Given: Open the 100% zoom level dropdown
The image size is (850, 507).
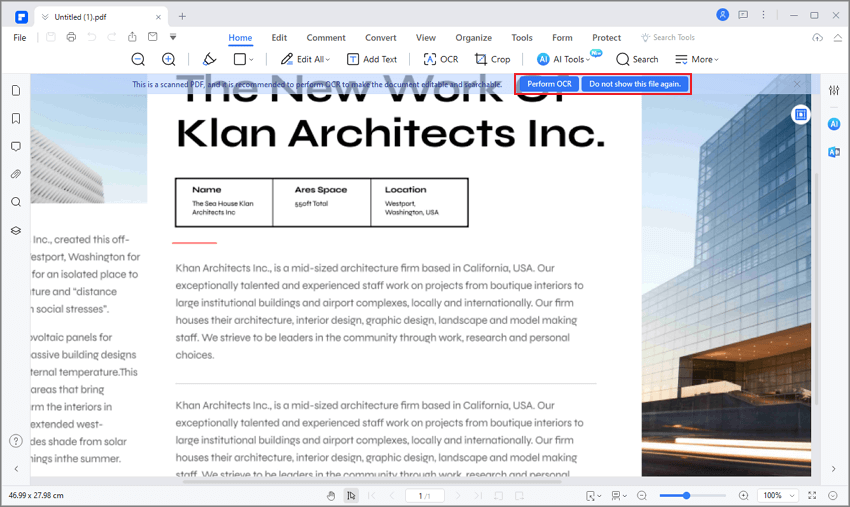Looking at the screenshot, I should 778,495.
